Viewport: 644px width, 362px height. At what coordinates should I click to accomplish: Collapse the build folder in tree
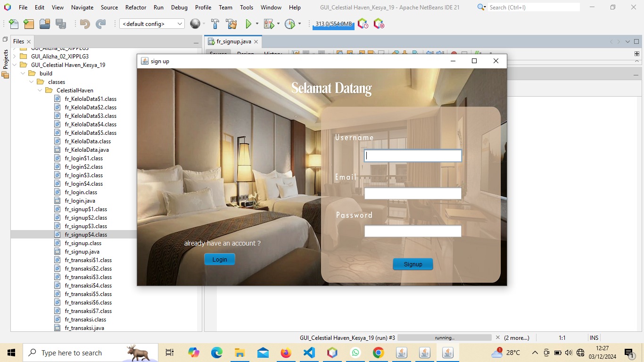[x=23, y=74]
